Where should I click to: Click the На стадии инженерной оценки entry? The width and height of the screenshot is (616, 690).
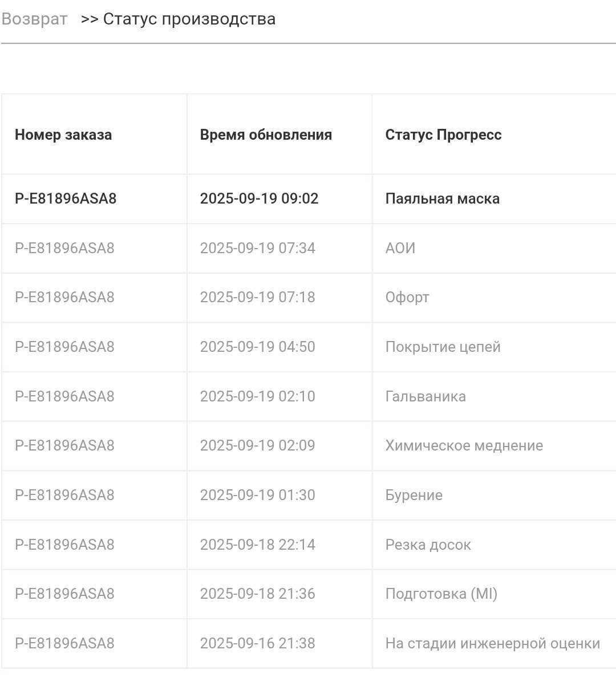click(492, 643)
